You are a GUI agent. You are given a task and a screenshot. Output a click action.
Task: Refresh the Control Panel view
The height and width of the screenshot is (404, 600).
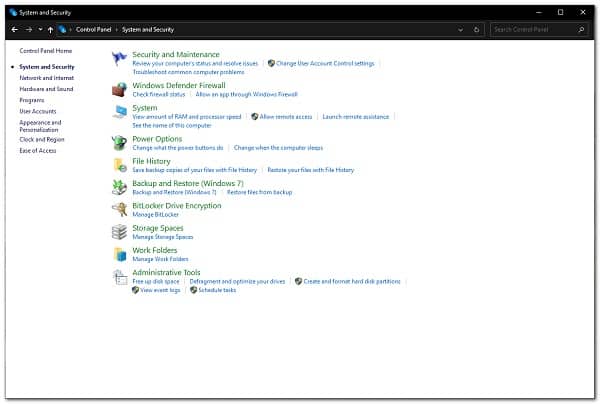(x=476, y=29)
